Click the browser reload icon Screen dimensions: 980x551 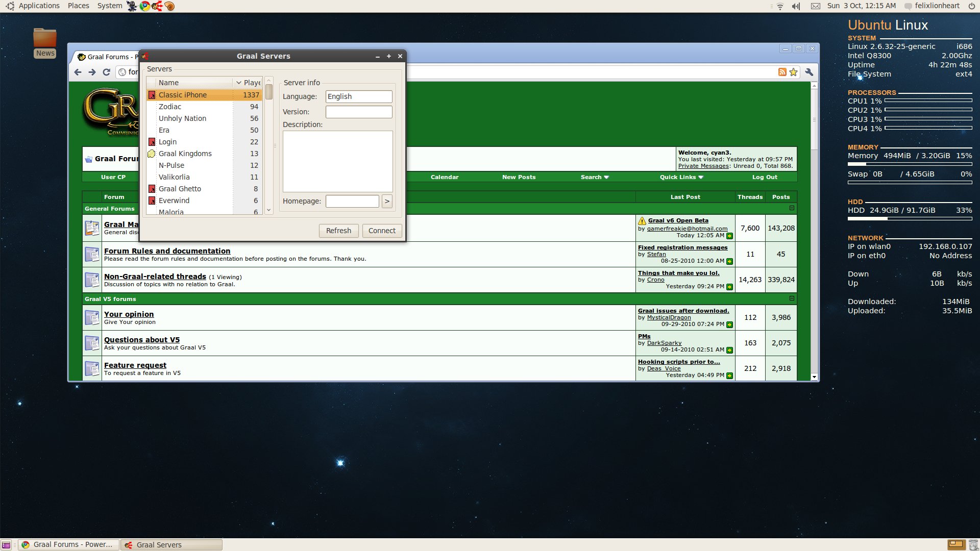click(x=106, y=72)
